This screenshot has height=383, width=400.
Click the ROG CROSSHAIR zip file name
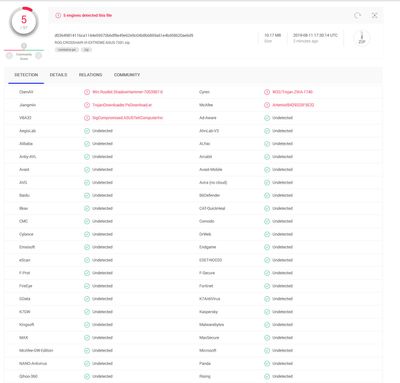92,43
